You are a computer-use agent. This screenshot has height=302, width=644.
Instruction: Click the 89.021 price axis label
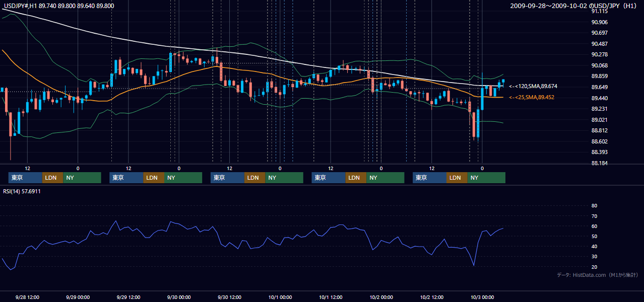(599, 120)
